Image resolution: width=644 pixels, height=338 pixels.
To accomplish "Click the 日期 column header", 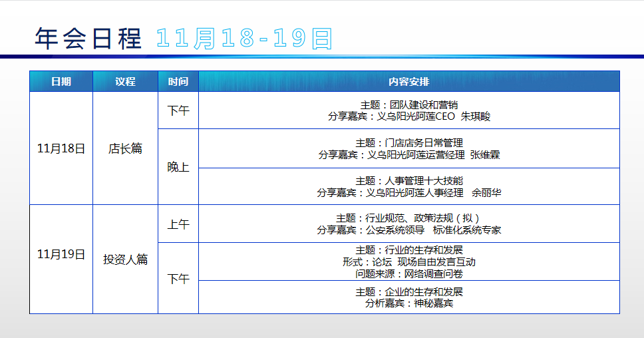I will pos(61,82).
